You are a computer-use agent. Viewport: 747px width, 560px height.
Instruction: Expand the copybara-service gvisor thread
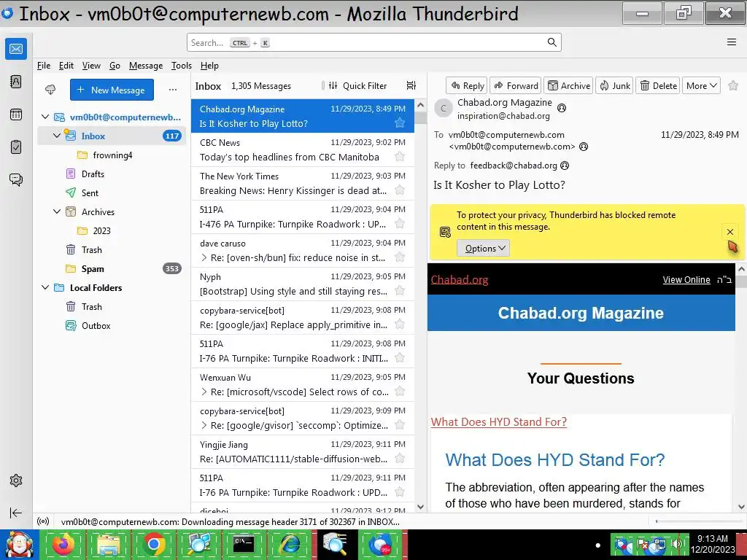coord(204,425)
